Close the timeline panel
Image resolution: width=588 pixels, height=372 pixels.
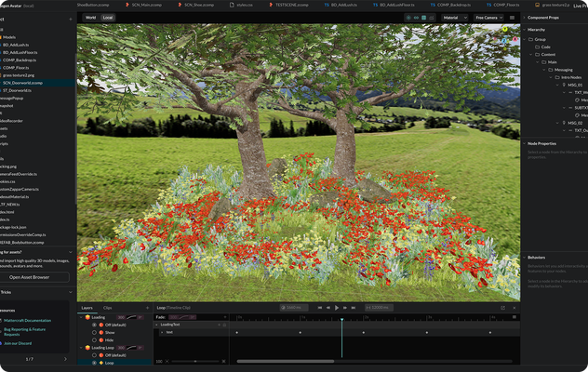pyautogui.click(x=514, y=308)
